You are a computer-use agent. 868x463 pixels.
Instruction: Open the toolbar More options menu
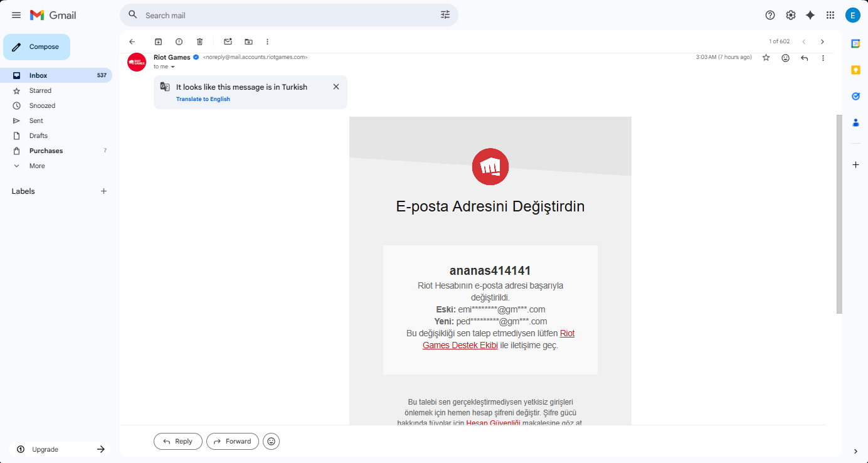pos(267,41)
